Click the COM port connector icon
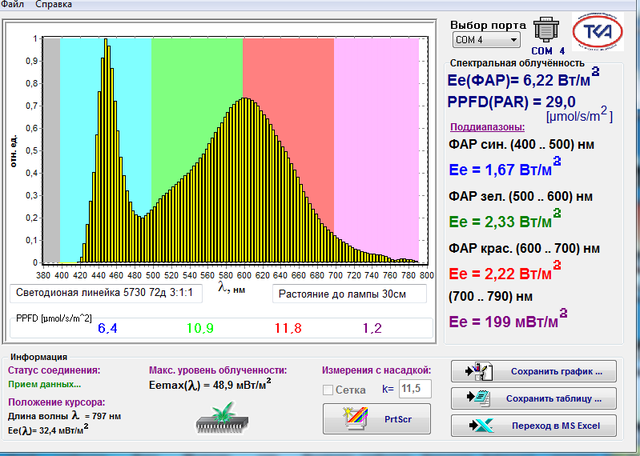Image resolution: width=640 pixels, height=456 pixels. tap(547, 29)
